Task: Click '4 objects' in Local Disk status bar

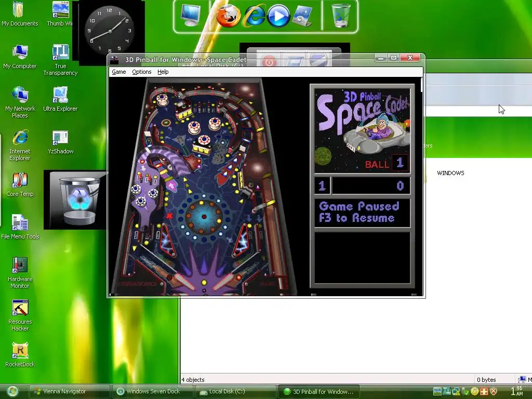Action: pos(193,380)
